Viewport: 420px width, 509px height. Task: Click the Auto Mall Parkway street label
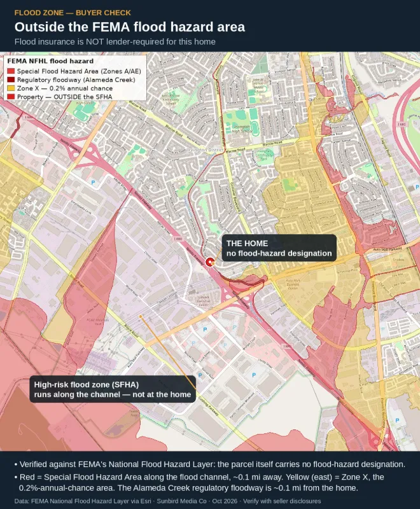[387, 249]
